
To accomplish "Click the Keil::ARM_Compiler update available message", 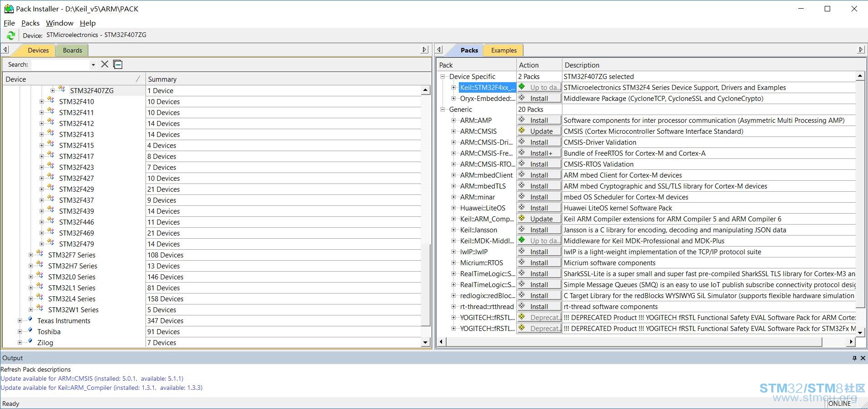I will point(102,388).
